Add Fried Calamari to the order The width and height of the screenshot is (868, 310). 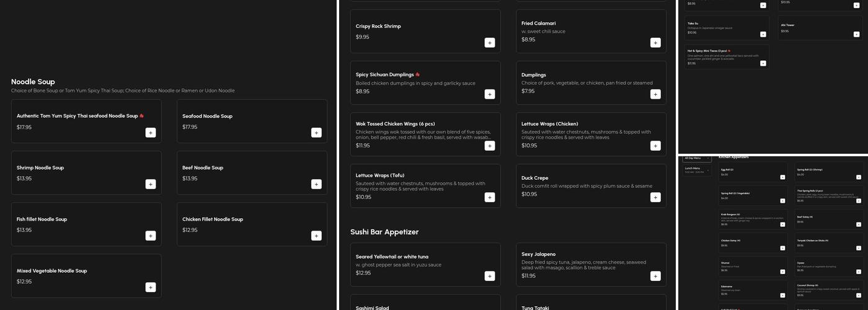[x=655, y=42]
